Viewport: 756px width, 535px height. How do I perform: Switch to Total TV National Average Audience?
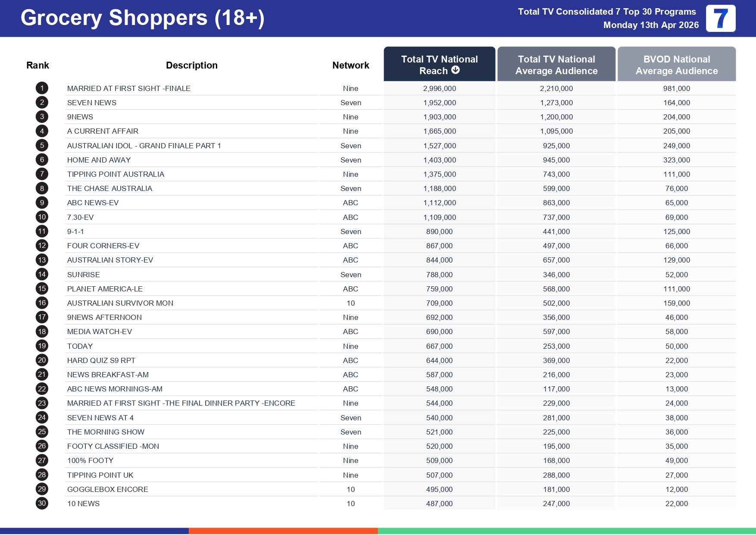(x=556, y=65)
